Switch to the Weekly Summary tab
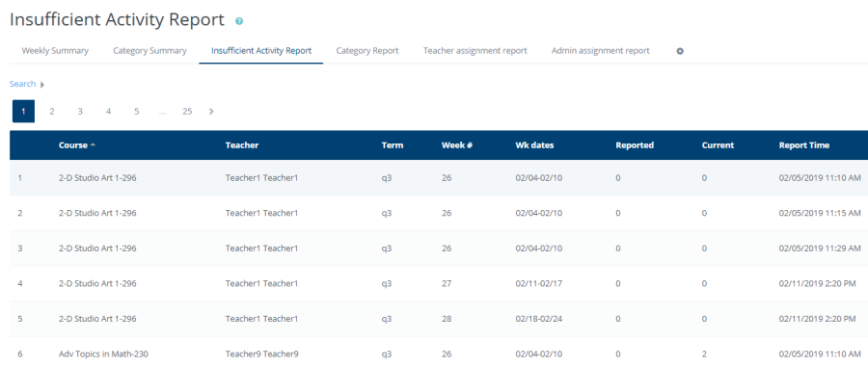This screenshot has width=868, height=366. pos(55,50)
